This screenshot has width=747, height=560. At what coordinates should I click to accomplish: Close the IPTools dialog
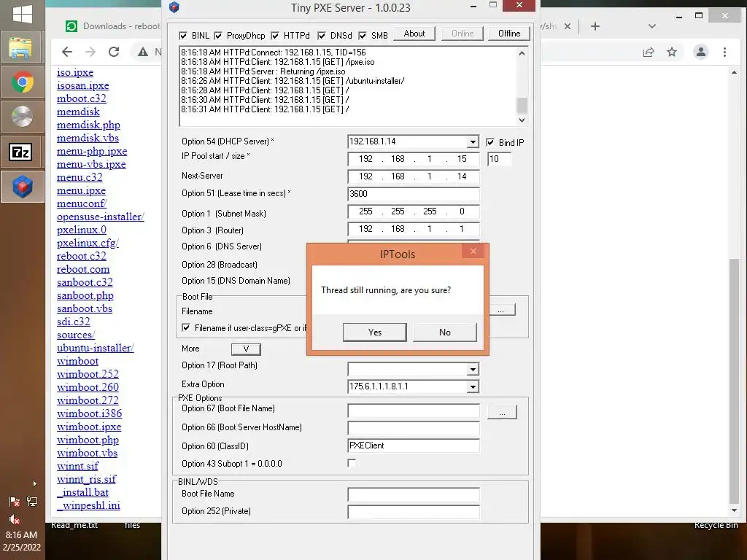(473, 251)
